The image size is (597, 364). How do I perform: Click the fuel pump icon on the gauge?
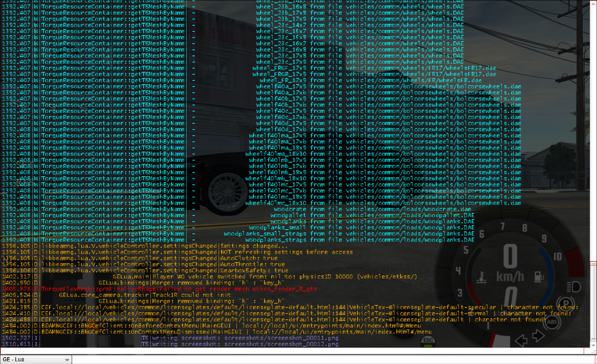pyautogui.click(x=539, y=276)
